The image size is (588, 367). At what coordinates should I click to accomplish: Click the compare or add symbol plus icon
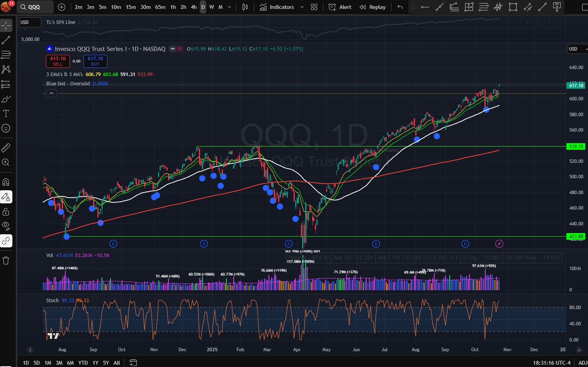pos(61,7)
